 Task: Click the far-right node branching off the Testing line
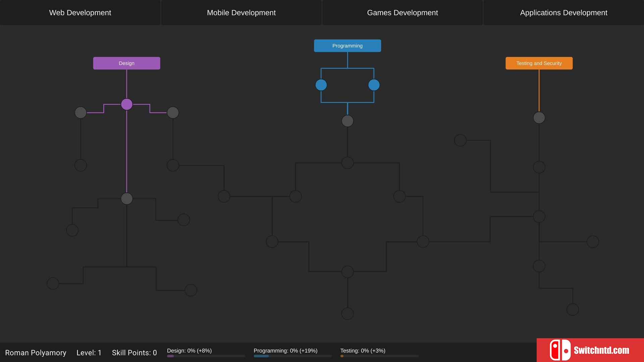[x=593, y=242]
